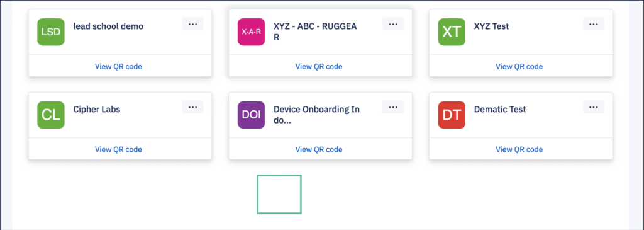This screenshot has width=644, height=230.
Task: View QR code for XYZ Test
Action: 519,66
